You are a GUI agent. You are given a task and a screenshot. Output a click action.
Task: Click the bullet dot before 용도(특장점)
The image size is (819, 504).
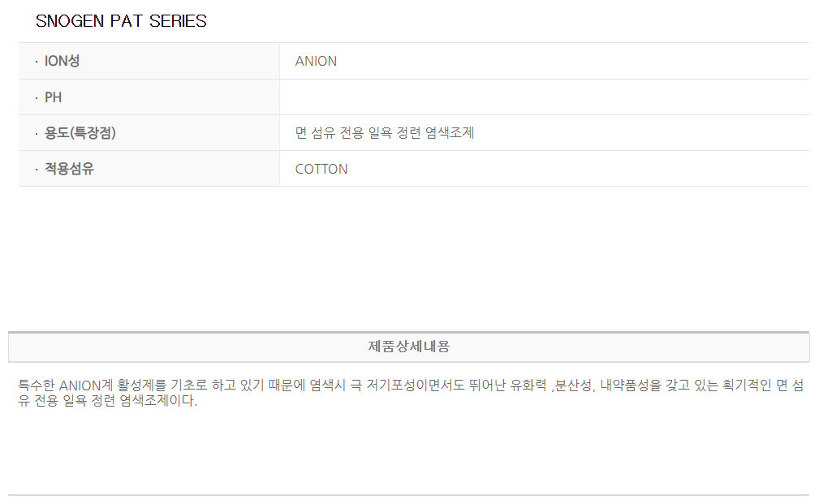click(x=37, y=133)
